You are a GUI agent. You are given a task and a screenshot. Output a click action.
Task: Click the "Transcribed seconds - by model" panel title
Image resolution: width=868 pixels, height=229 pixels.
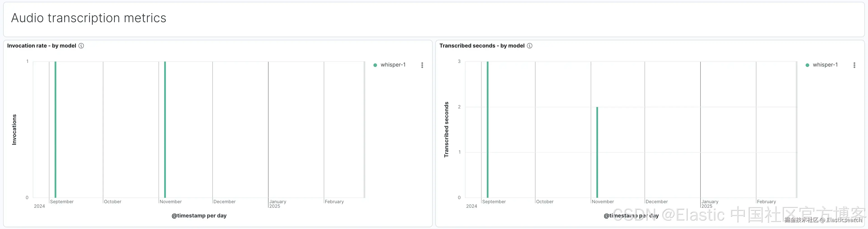(482, 46)
